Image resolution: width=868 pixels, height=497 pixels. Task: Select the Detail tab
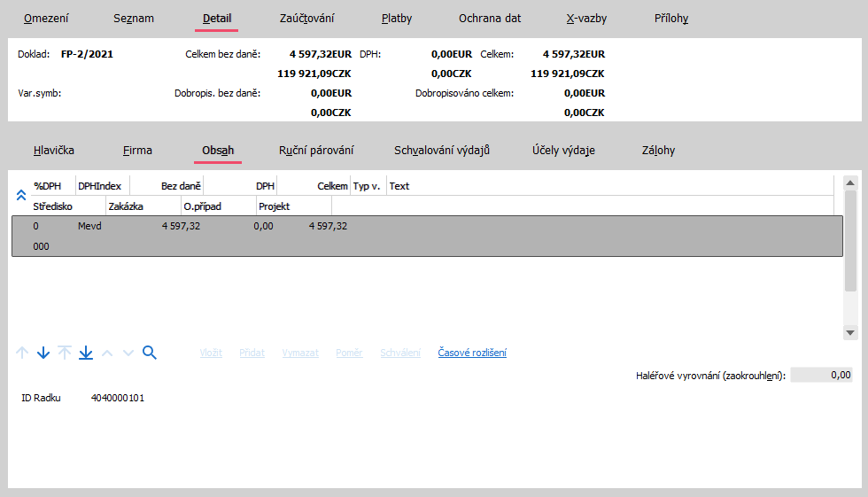217,19
